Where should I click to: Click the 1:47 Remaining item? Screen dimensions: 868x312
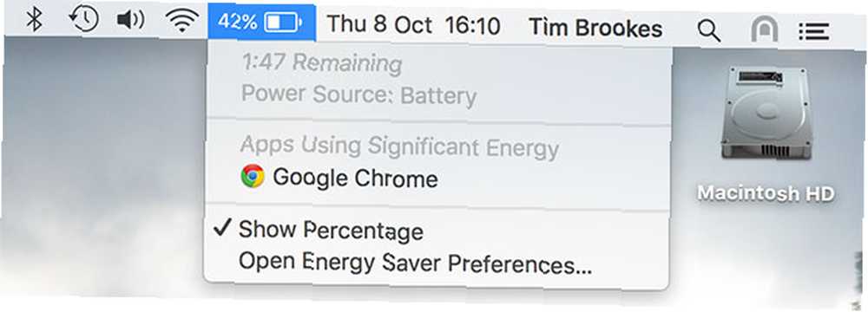tap(322, 63)
